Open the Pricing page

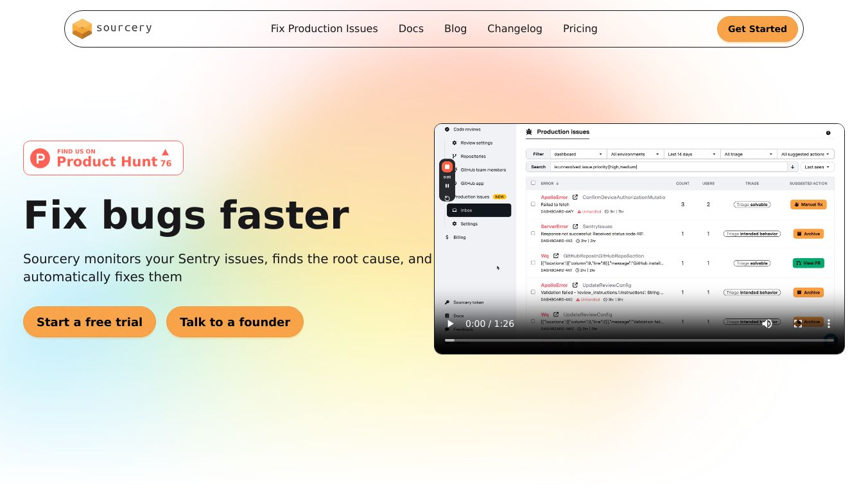point(580,29)
